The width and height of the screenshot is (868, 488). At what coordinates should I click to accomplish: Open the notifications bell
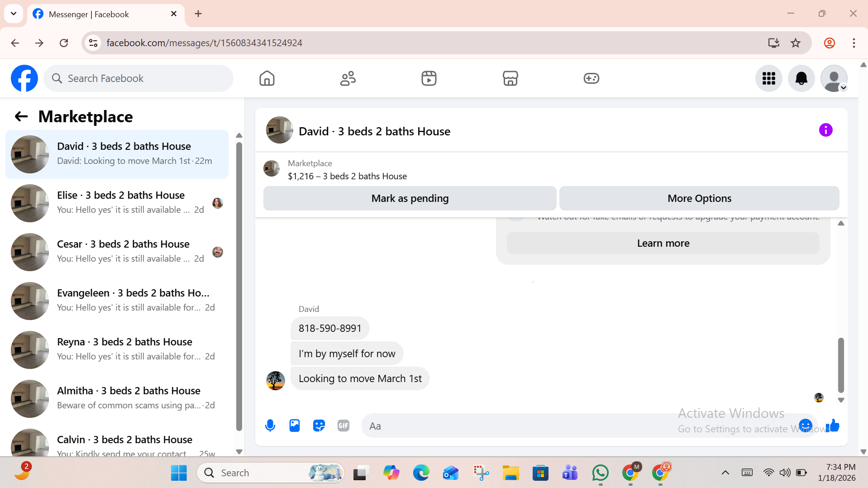tap(801, 78)
